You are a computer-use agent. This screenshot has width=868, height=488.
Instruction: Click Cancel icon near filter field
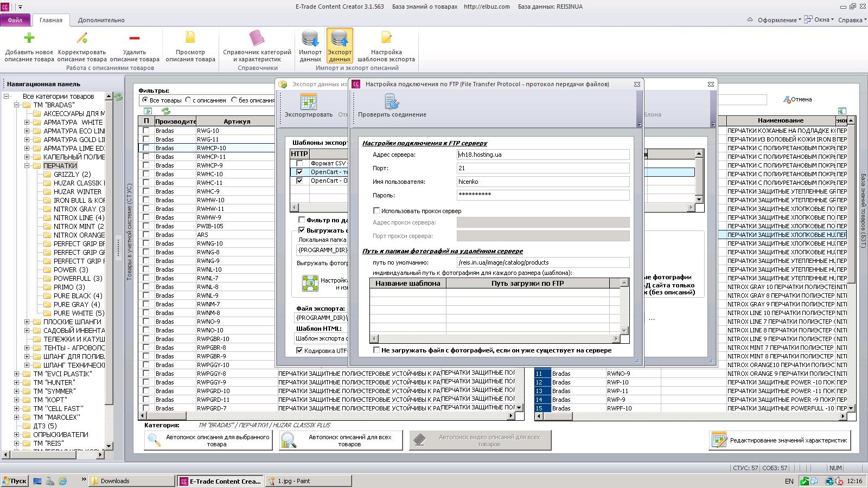[787, 99]
